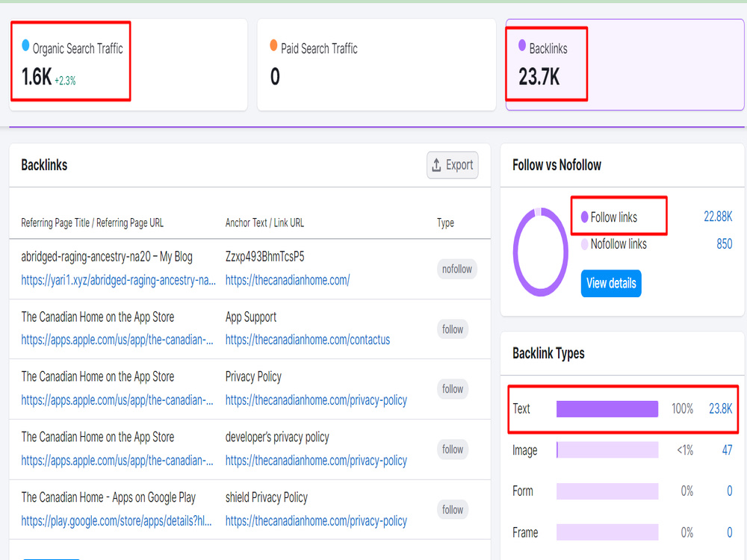
Task: Click follow badge in App Support row
Action: coord(452,329)
